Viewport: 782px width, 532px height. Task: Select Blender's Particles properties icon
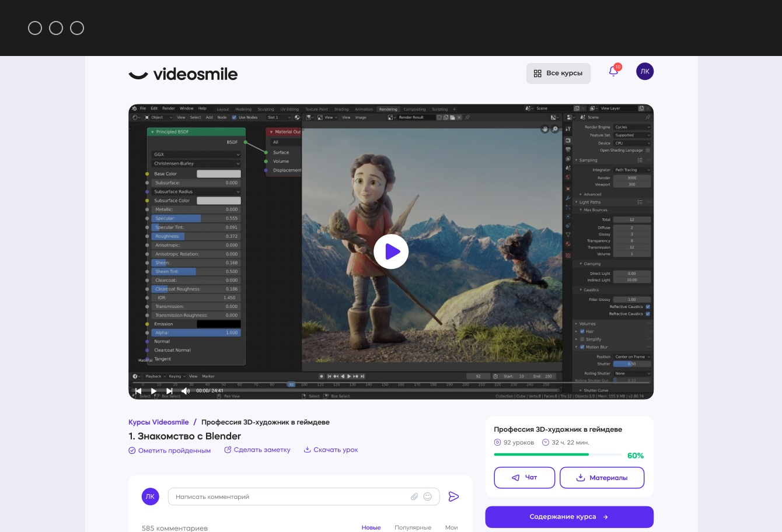click(x=568, y=207)
